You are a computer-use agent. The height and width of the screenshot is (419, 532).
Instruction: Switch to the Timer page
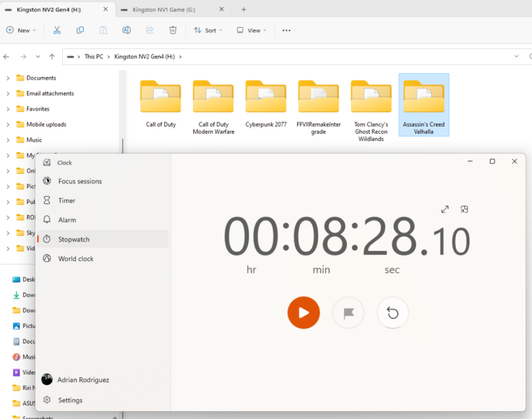point(103,201)
